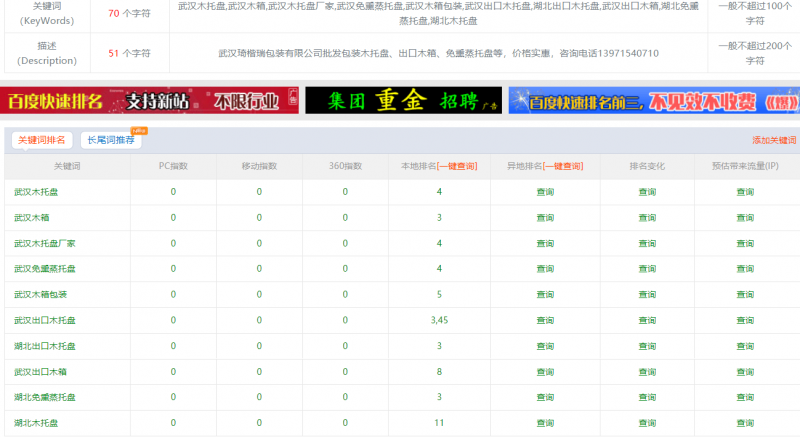The height and width of the screenshot is (437, 800).
Task: Open the 百度快速排名 支持新站 banner ad
Action: pos(150,100)
